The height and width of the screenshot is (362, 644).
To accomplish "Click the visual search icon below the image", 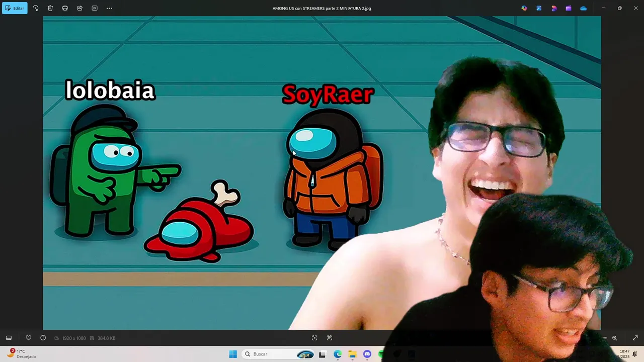I will [x=314, y=338].
